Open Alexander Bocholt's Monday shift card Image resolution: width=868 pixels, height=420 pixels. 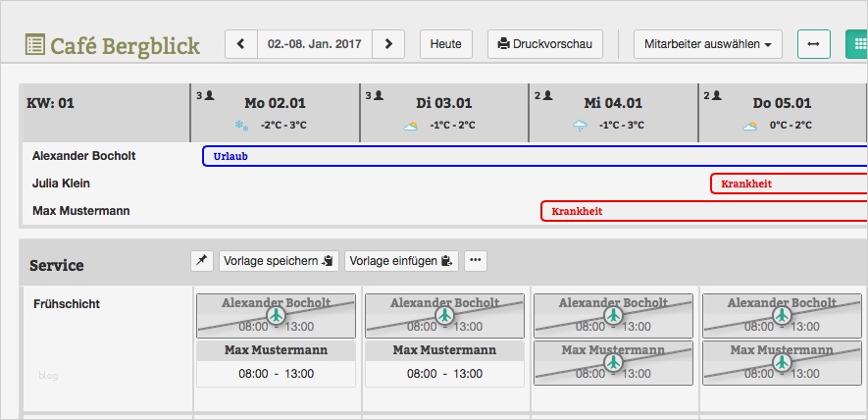(x=277, y=316)
